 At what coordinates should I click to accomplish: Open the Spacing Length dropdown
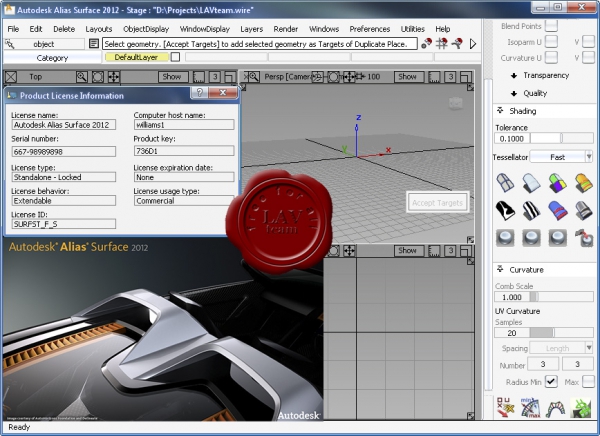pos(561,348)
